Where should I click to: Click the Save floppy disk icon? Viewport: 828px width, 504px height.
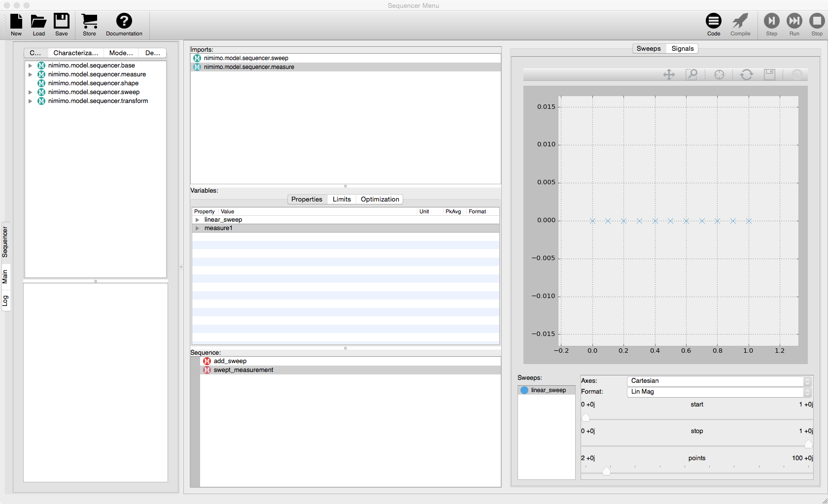coord(62,21)
